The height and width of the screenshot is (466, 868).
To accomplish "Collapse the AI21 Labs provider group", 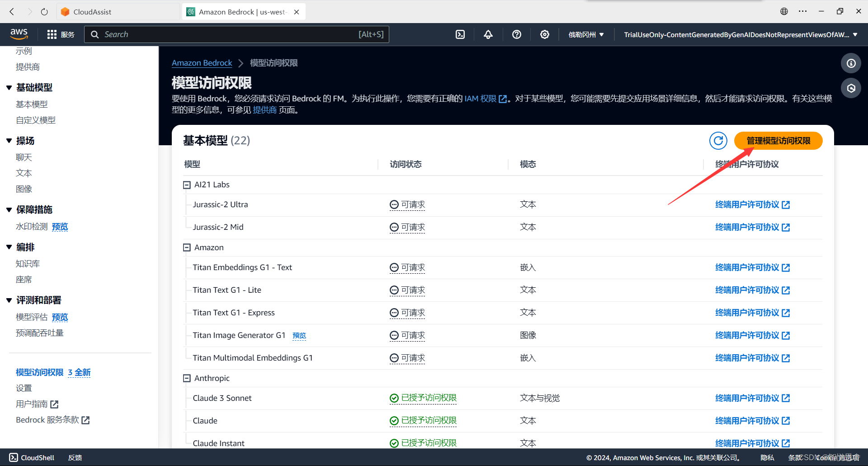I will point(187,185).
